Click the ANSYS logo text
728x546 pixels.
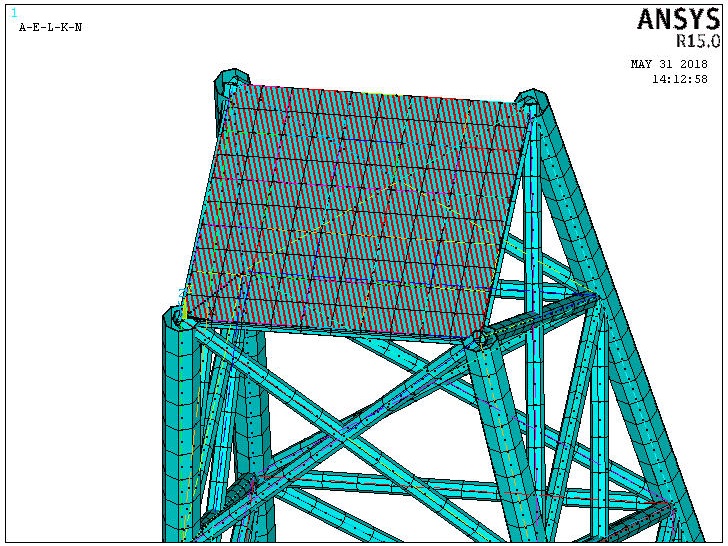coord(679,20)
